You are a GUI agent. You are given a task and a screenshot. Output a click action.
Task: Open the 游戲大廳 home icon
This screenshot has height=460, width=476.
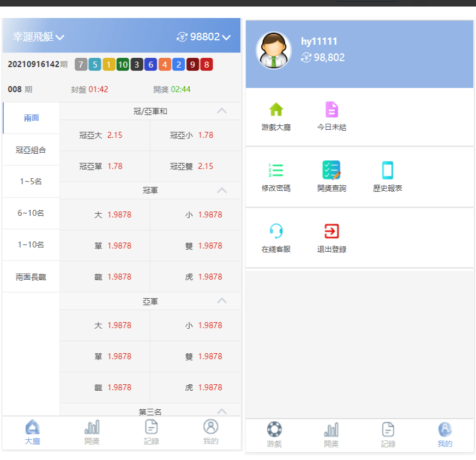click(x=276, y=110)
